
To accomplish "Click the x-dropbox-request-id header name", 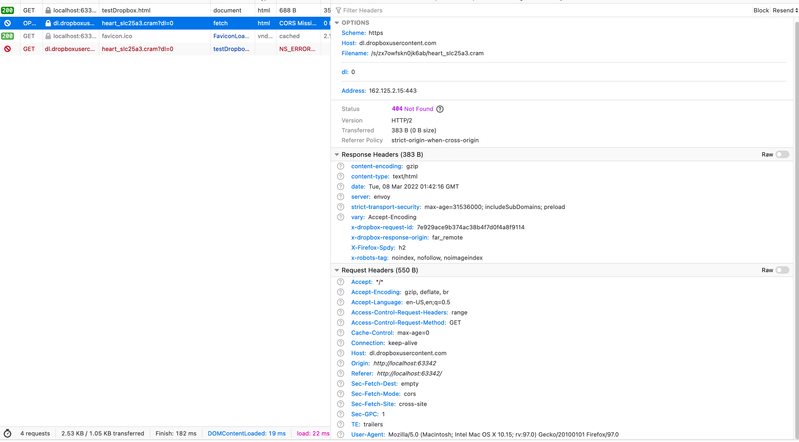I will (383, 227).
